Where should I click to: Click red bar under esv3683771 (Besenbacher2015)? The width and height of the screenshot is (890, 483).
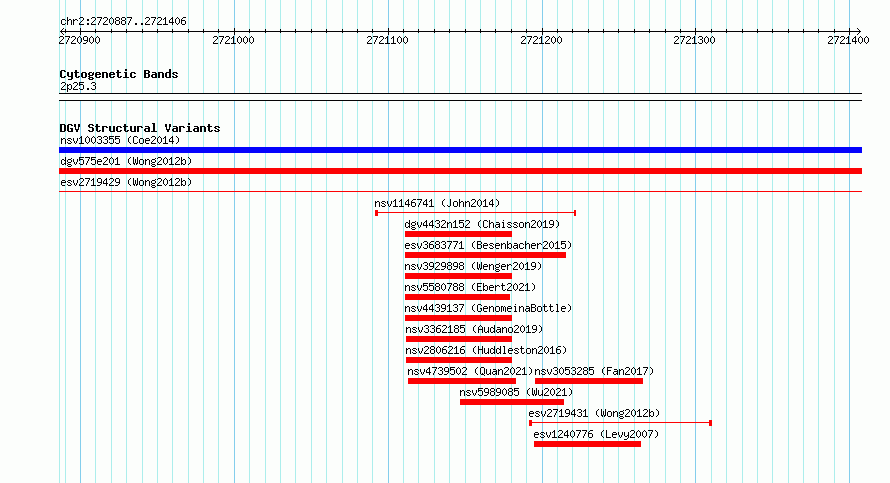click(485, 255)
